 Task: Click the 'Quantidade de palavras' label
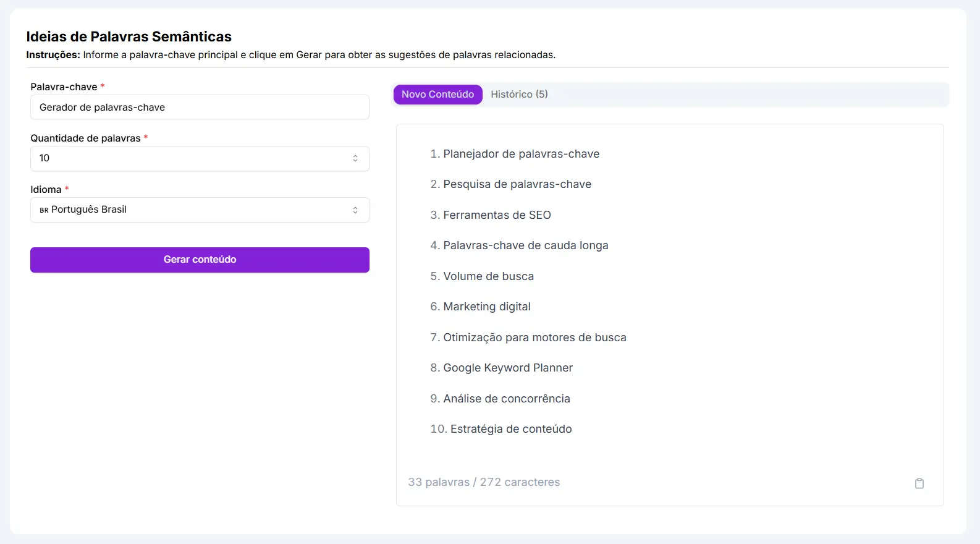tap(85, 138)
